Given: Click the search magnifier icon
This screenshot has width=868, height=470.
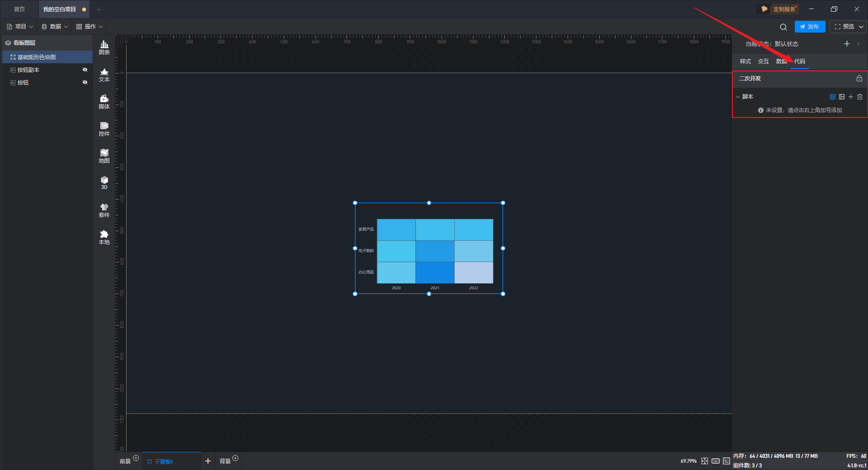Looking at the screenshot, I should pos(783,27).
